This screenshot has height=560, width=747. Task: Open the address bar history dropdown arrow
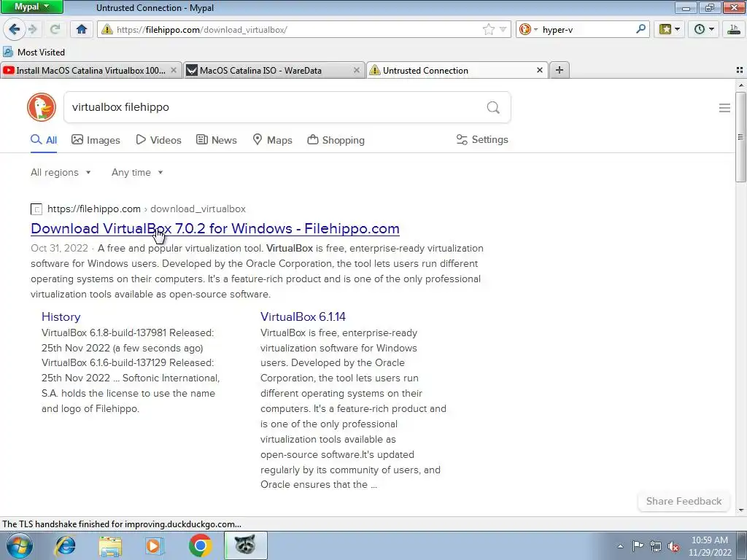click(503, 29)
